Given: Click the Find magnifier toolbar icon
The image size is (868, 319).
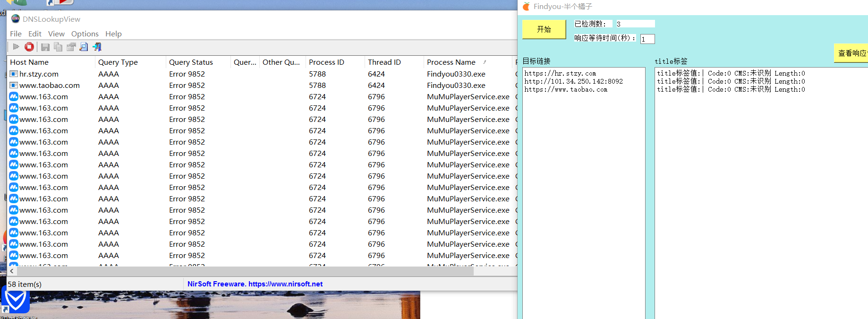Looking at the screenshot, I should tap(84, 47).
